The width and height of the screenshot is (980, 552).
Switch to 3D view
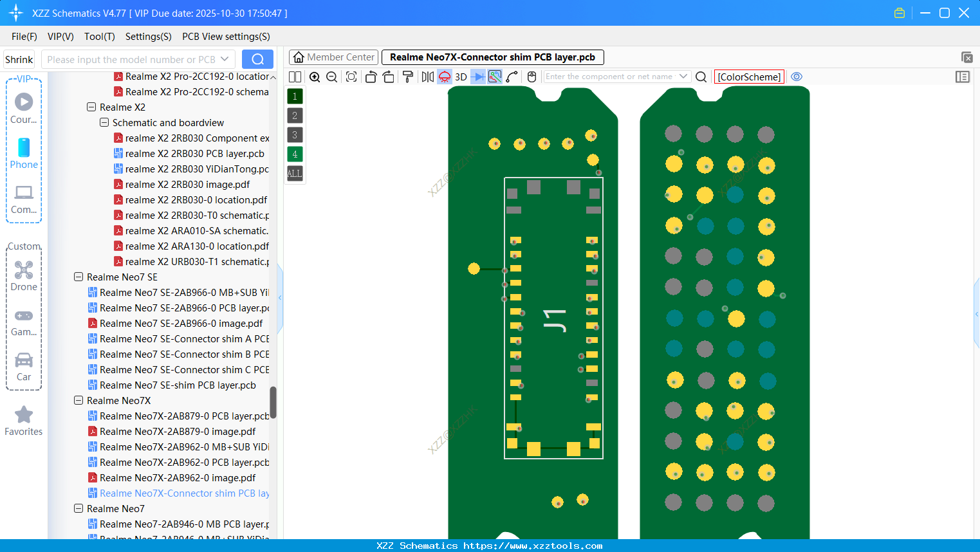461,77
